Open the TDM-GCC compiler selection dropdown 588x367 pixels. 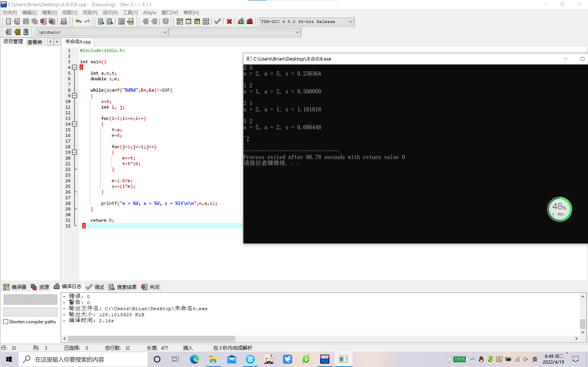coord(350,22)
